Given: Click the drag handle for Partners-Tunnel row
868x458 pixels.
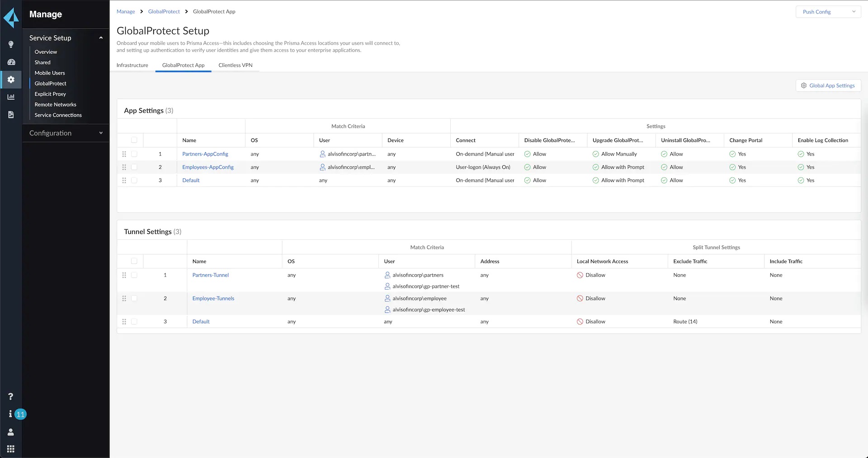Looking at the screenshot, I should pyautogui.click(x=124, y=275).
